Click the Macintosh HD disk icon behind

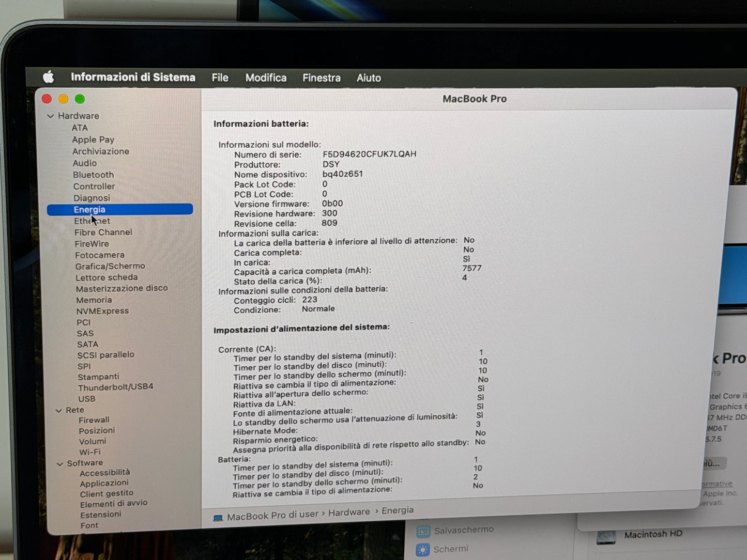coord(606,537)
